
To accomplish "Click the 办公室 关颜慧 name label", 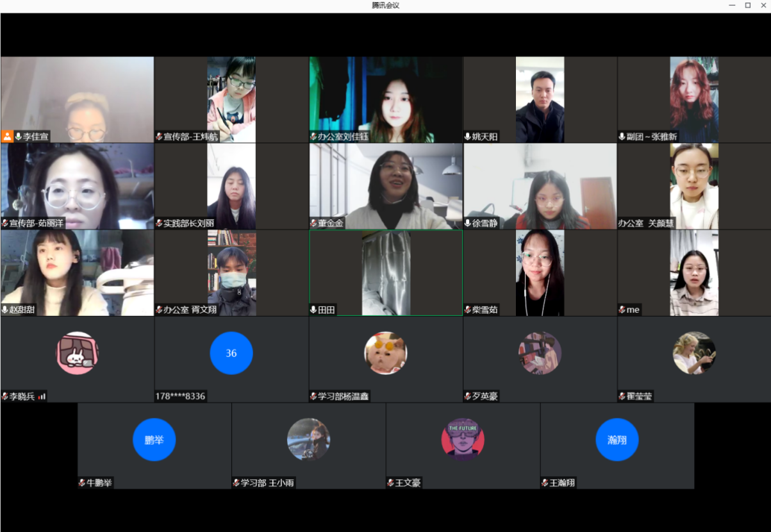I will (x=646, y=223).
